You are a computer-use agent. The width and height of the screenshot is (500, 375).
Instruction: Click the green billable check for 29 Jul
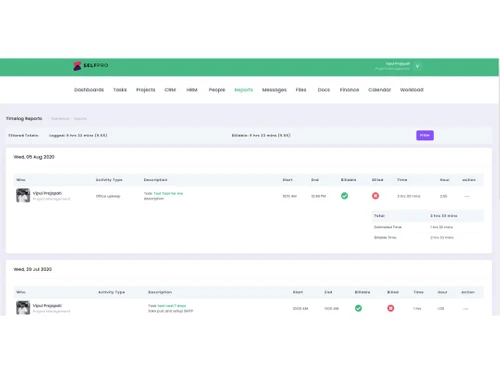pyautogui.click(x=358, y=308)
